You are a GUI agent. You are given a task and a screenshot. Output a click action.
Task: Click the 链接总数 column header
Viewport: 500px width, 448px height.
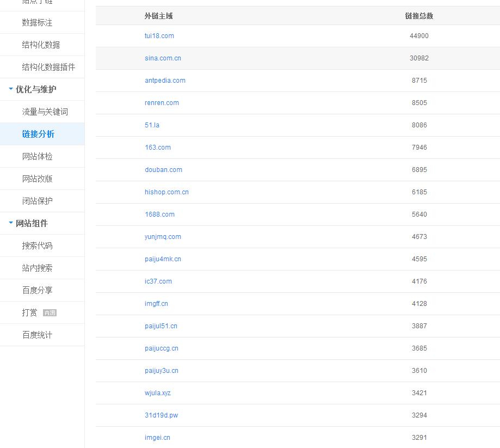(419, 16)
